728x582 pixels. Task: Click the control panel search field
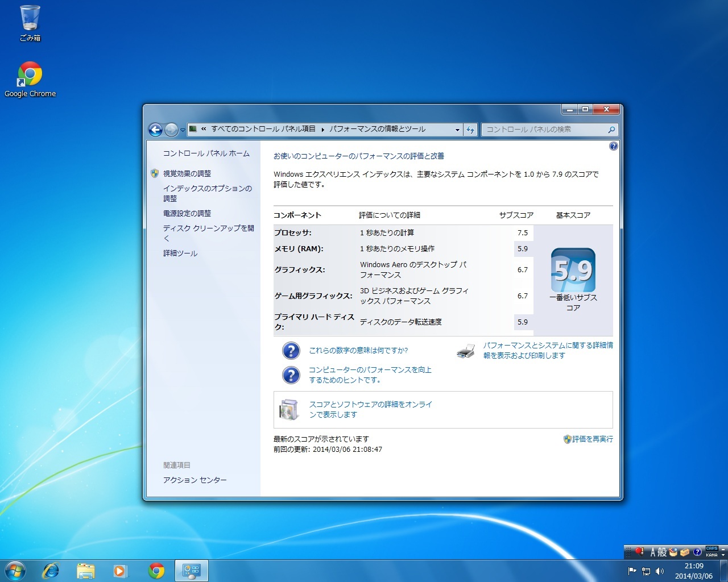(545, 130)
